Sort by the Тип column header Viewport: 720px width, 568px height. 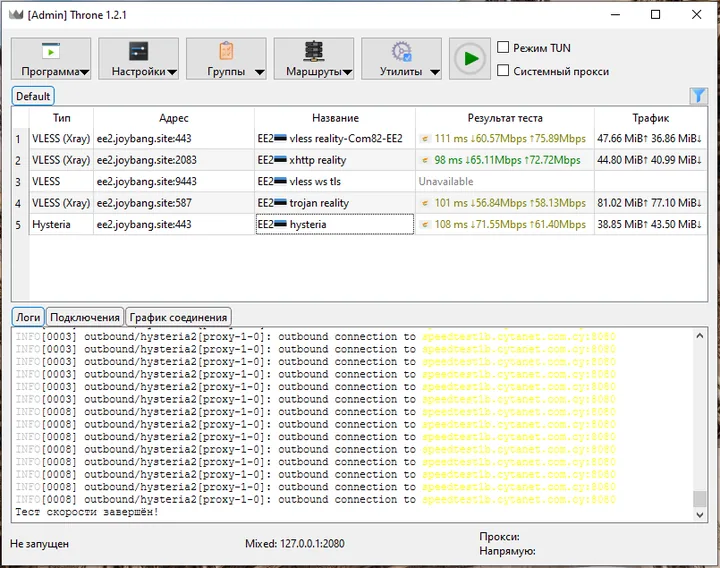point(62,118)
